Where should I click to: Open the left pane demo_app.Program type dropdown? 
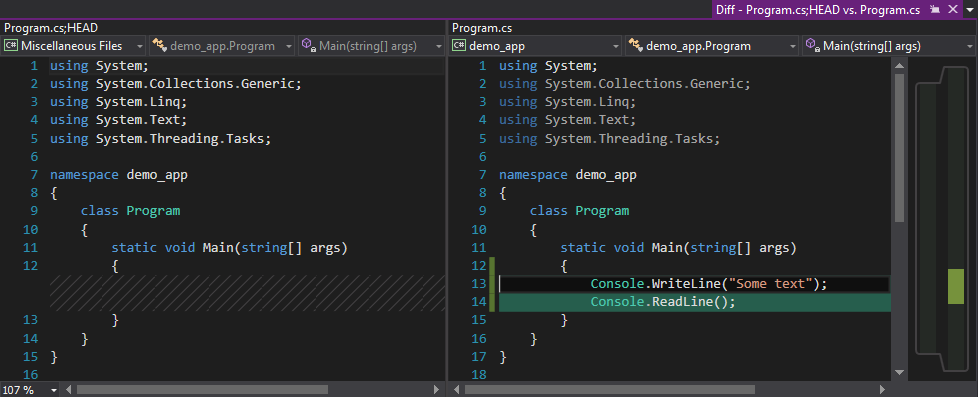pyautogui.click(x=223, y=46)
